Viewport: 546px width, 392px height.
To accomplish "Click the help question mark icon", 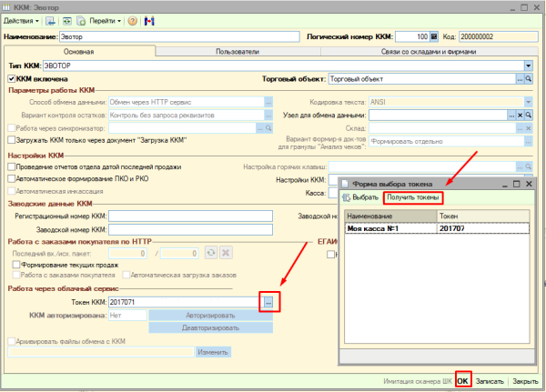I will click(133, 20).
